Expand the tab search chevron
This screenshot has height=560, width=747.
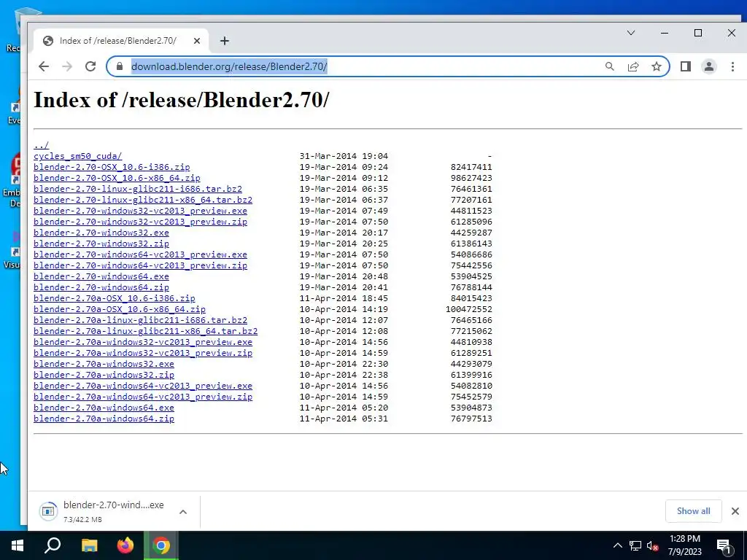631,33
